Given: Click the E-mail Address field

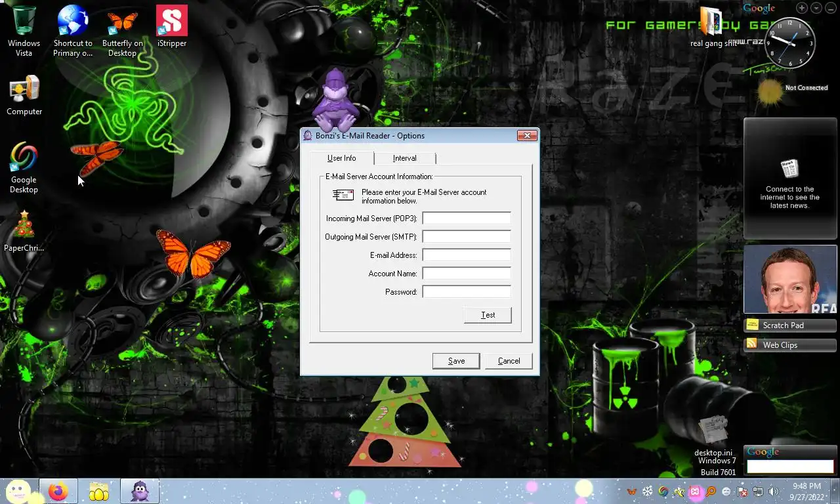Looking at the screenshot, I should coord(467,255).
